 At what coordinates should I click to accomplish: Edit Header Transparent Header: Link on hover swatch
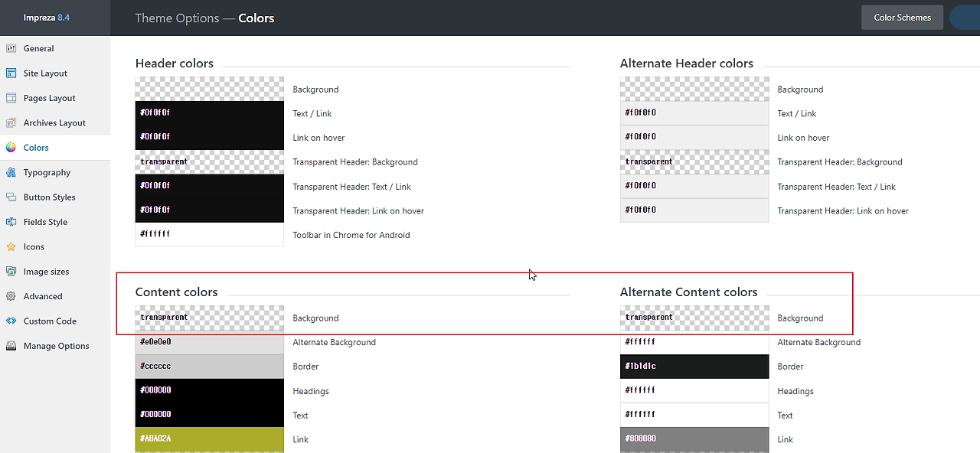pyautogui.click(x=210, y=210)
